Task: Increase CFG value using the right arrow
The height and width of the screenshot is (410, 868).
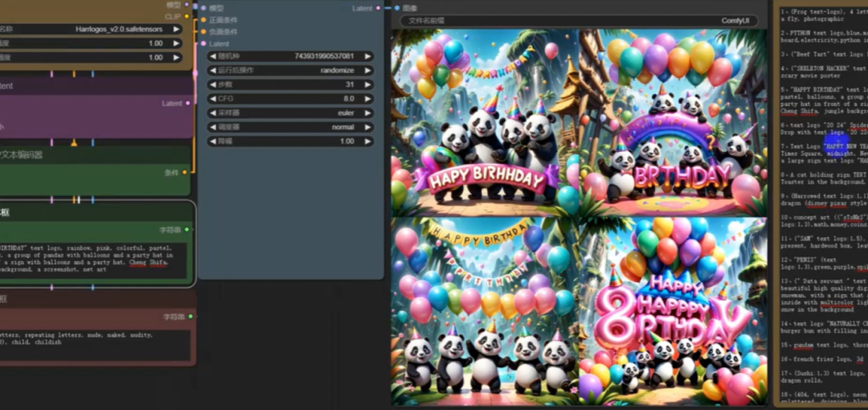Action: click(x=367, y=99)
